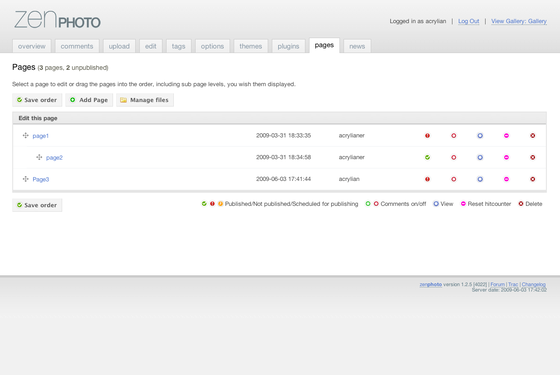The width and height of the screenshot is (560, 375).
Task: Click the move handle icon beside Page3
Action: click(25, 179)
